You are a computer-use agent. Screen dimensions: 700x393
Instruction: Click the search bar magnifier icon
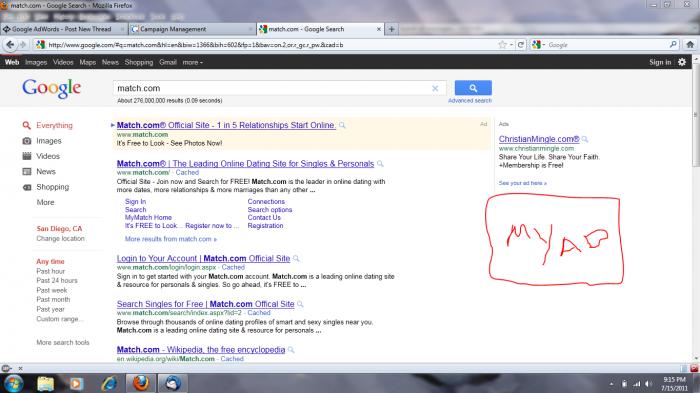[x=673, y=45]
